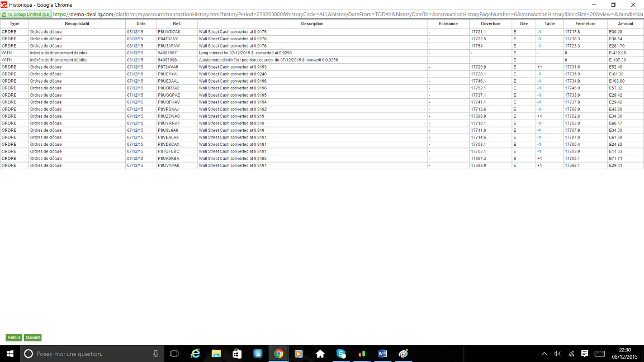
Task: Click the amount E-107.20
Action: click(617, 60)
